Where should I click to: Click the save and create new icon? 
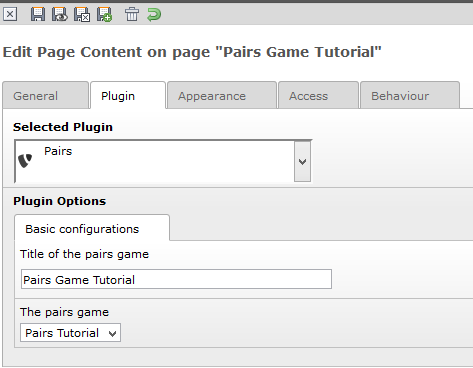pos(104,14)
